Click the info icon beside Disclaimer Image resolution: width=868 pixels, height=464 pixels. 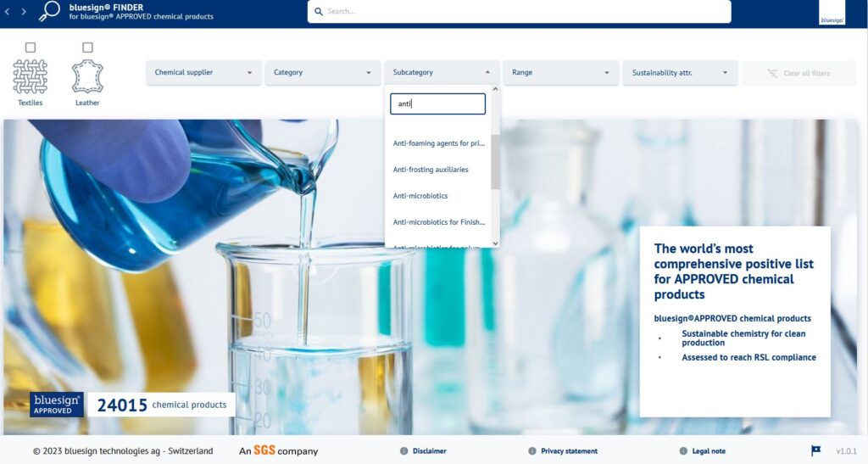tap(403, 451)
